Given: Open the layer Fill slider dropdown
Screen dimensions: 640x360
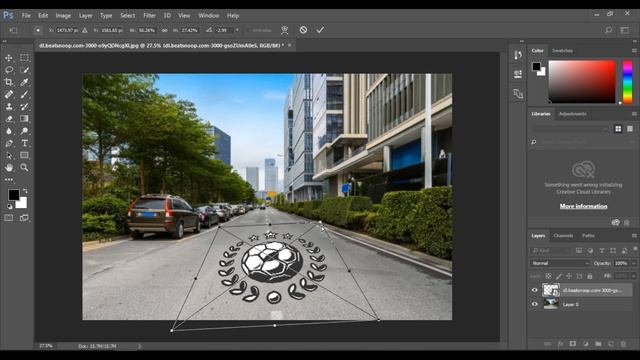Looking at the screenshot, I should pos(634,276).
